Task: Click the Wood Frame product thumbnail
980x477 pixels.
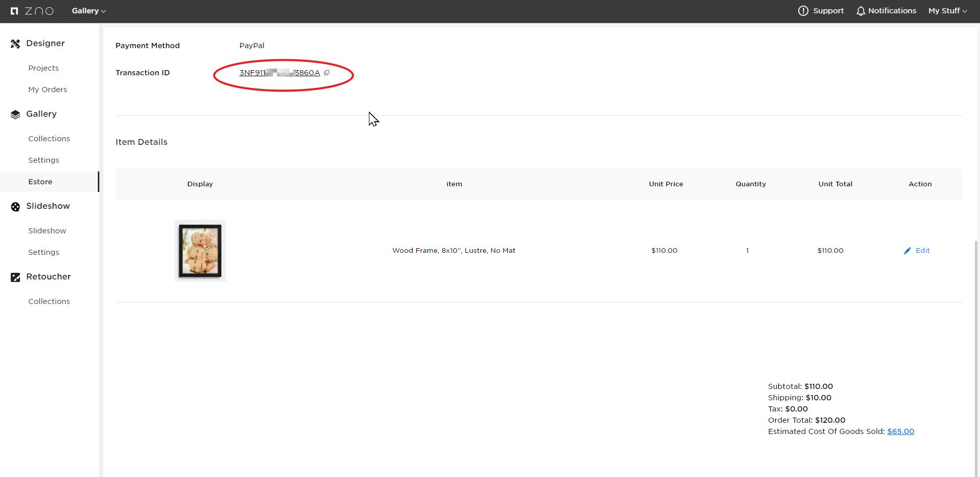Action: [200, 251]
